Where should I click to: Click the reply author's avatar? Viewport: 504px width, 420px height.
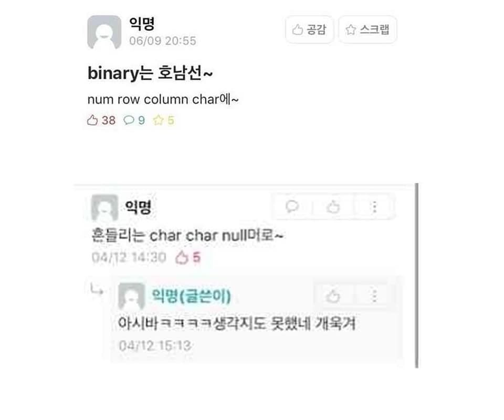[131, 296]
